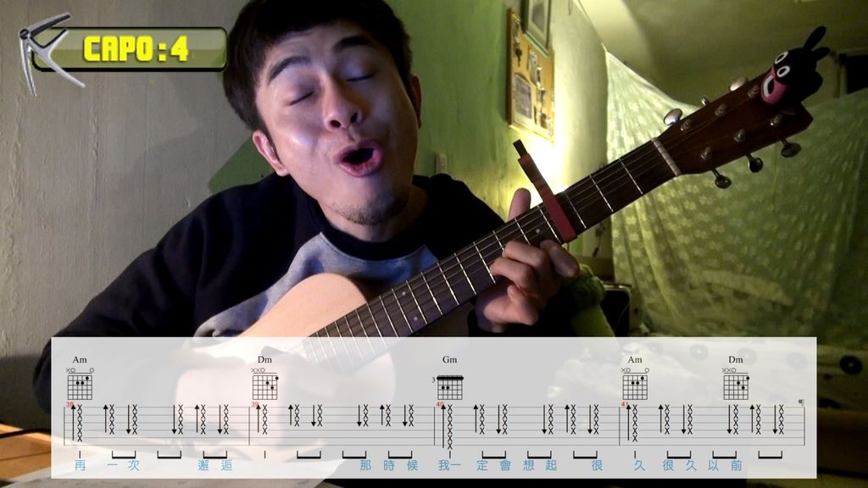The height and width of the screenshot is (488, 868).
Task: Click the lyric character 會
Action: [x=505, y=465]
